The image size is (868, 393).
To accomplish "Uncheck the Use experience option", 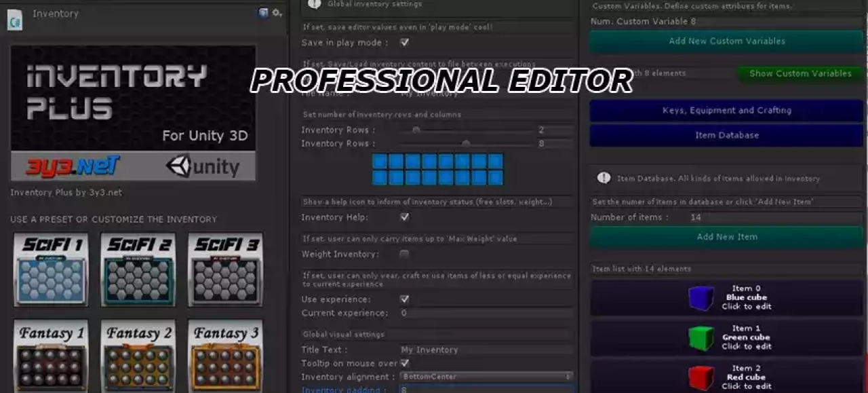I will click(404, 299).
